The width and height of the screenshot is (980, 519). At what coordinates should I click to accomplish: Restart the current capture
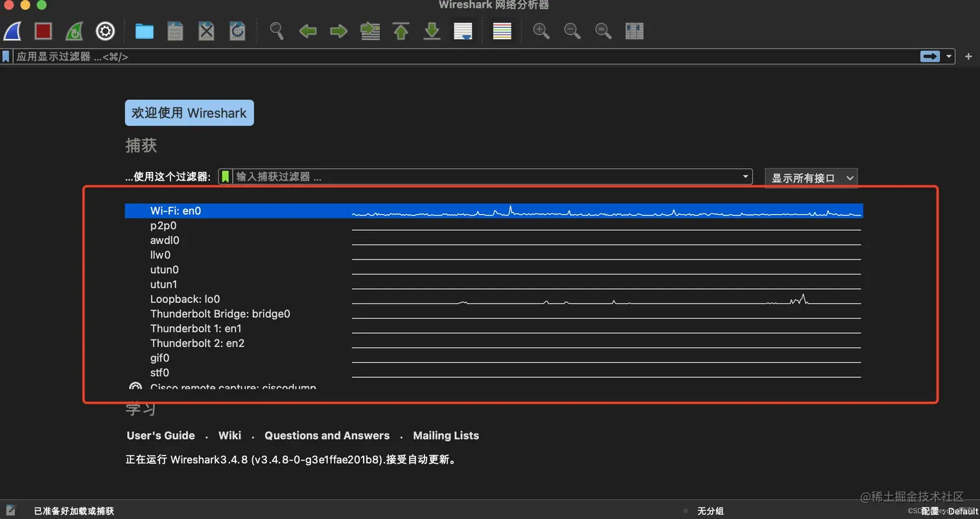click(75, 31)
